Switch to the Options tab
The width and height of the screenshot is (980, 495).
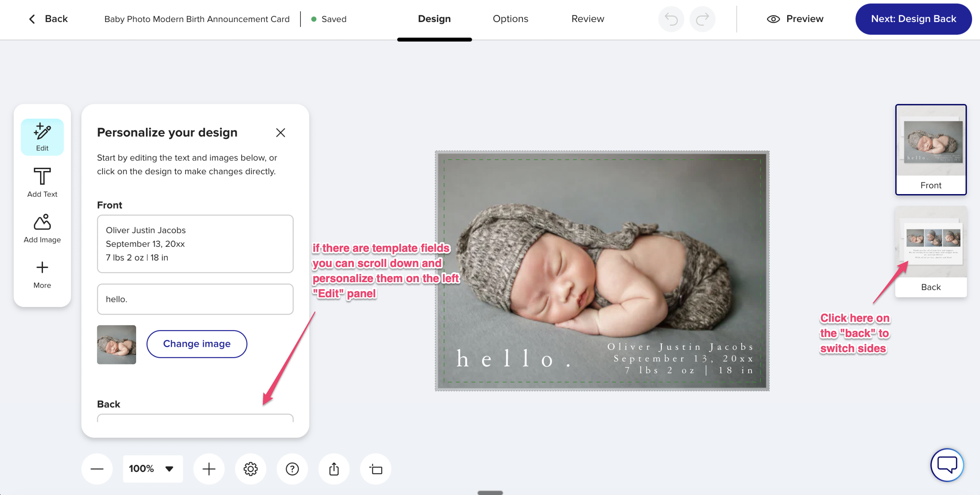tap(510, 19)
